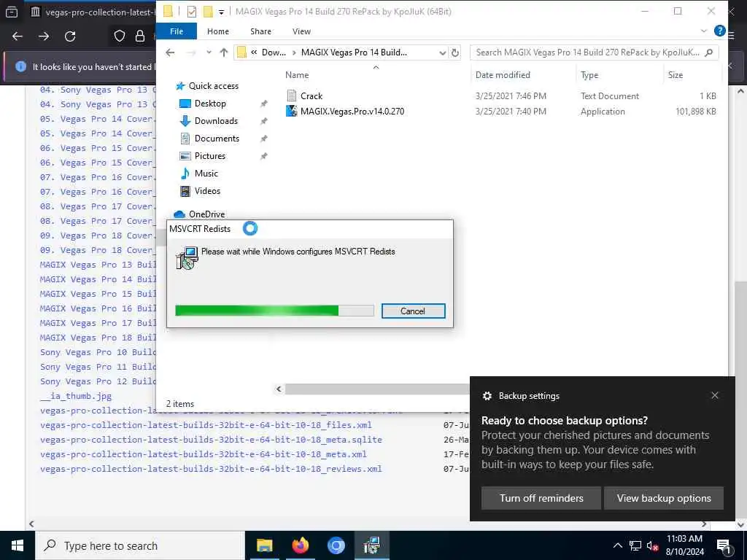Select OneDrive in navigation pane

206,214
